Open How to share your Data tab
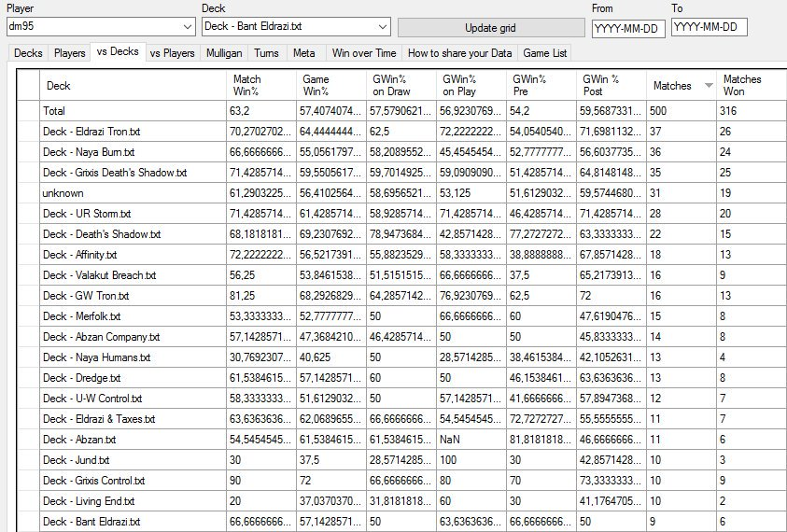 459,53
